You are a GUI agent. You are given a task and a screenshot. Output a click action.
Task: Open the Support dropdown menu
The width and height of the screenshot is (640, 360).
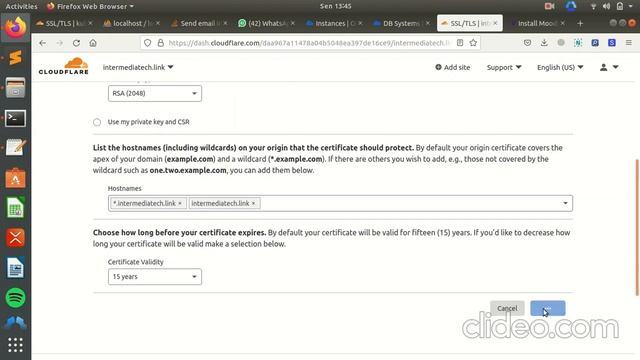504,67
